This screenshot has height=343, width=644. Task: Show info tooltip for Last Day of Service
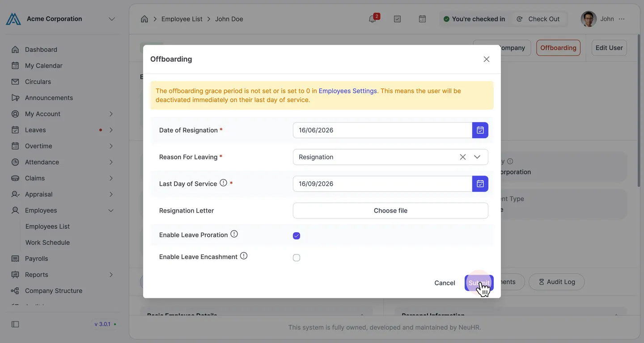(223, 183)
